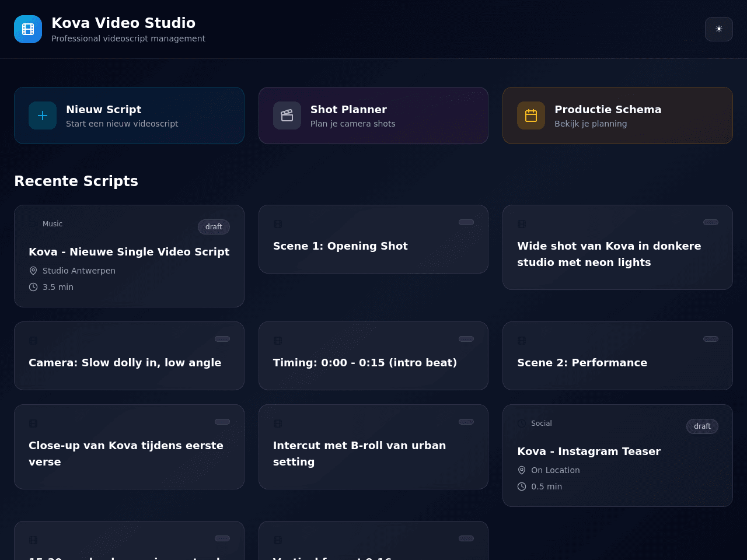Viewport: 747px width, 560px height.
Task: Click empty status pill on Wide shot van Kova card
Action: [x=711, y=222]
